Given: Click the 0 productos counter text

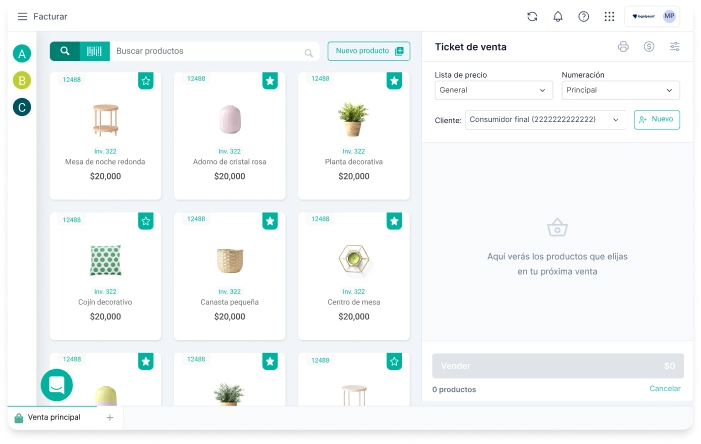Looking at the screenshot, I should (x=454, y=389).
